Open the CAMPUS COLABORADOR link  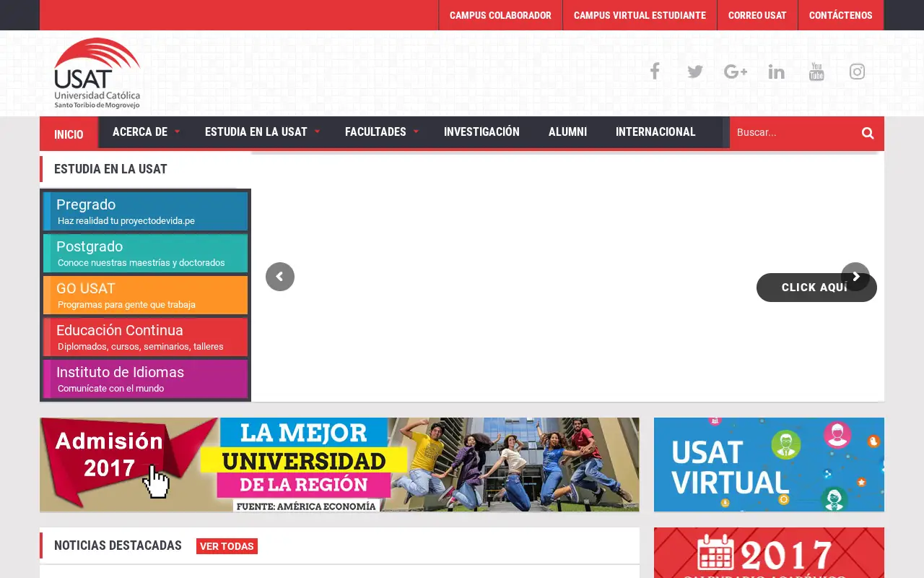[500, 15]
